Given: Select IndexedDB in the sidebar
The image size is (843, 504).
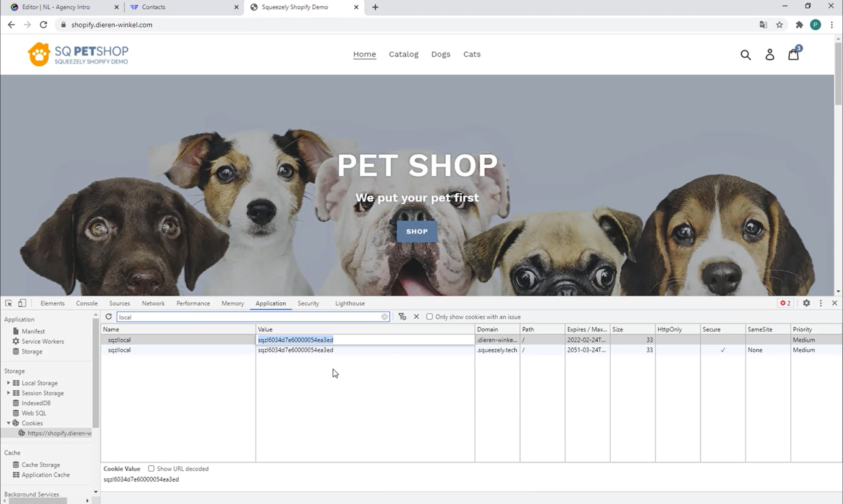Looking at the screenshot, I should (36, 403).
